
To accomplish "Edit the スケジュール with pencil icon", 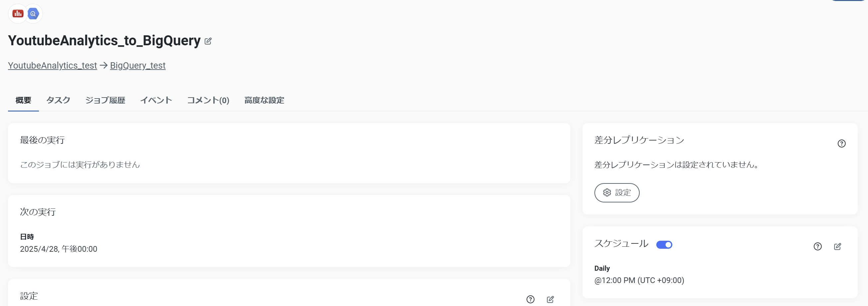I will pyautogui.click(x=837, y=246).
